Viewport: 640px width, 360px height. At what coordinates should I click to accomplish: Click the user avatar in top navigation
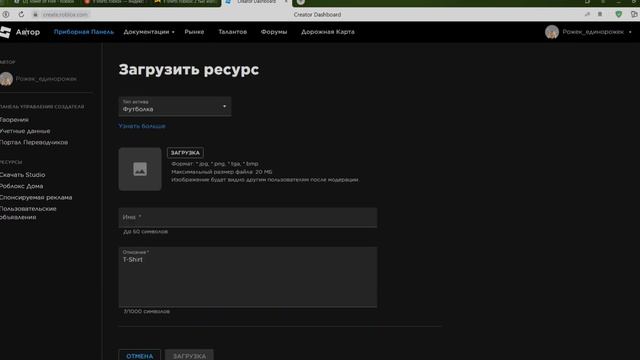pyautogui.click(x=552, y=32)
